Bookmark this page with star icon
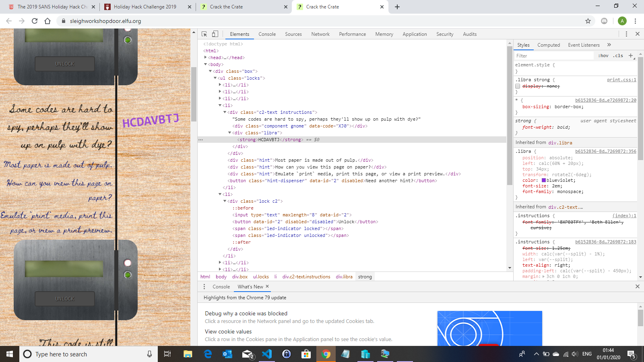The height and width of the screenshot is (362, 644). click(588, 21)
